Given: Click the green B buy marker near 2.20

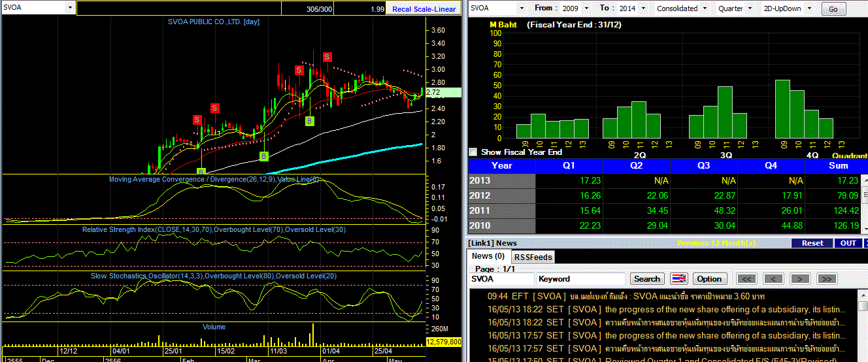Looking at the screenshot, I should 310,121.
